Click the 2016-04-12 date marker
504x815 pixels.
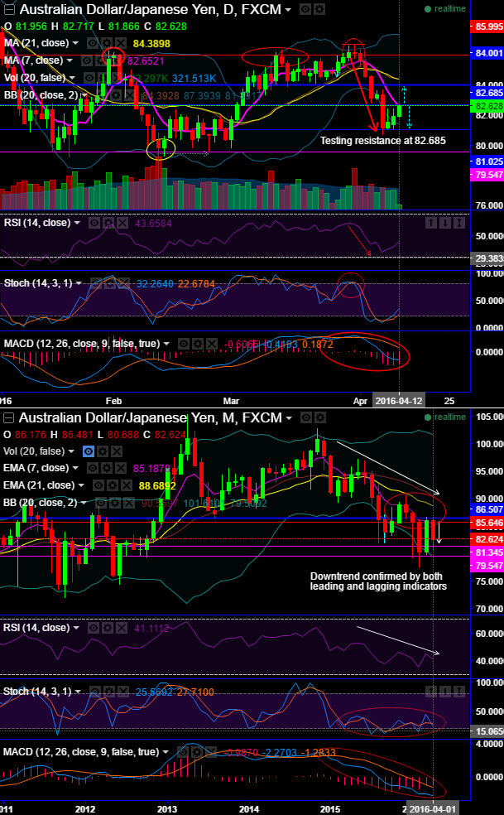[399, 401]
